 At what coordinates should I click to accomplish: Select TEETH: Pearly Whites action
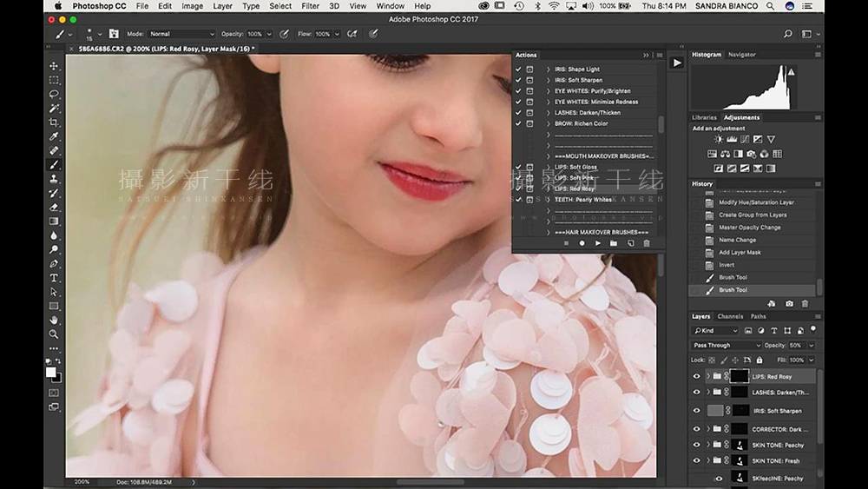583,200
